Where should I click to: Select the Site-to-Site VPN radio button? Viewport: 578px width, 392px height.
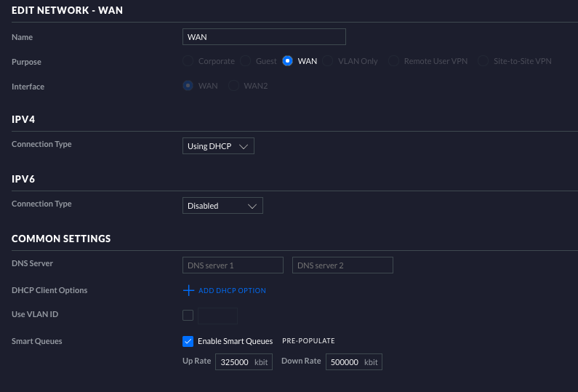click(x=483, y=61)
